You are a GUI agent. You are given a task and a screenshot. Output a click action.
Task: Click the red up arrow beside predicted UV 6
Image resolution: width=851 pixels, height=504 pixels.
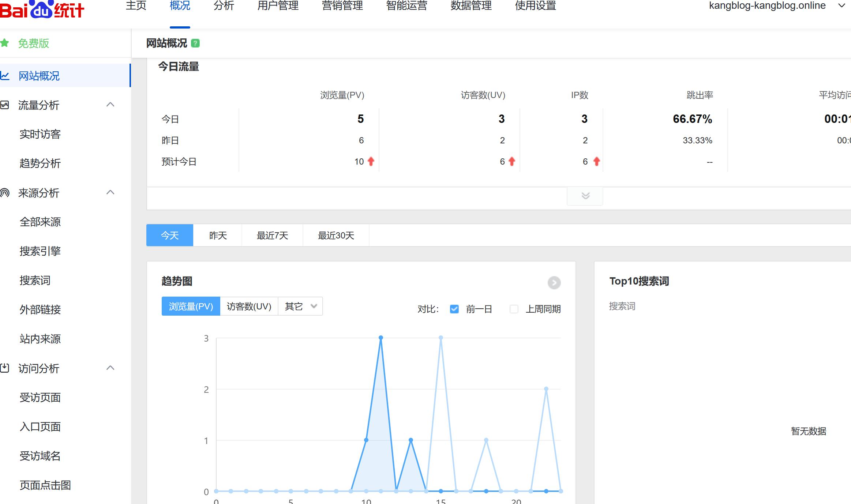point(512,161)
